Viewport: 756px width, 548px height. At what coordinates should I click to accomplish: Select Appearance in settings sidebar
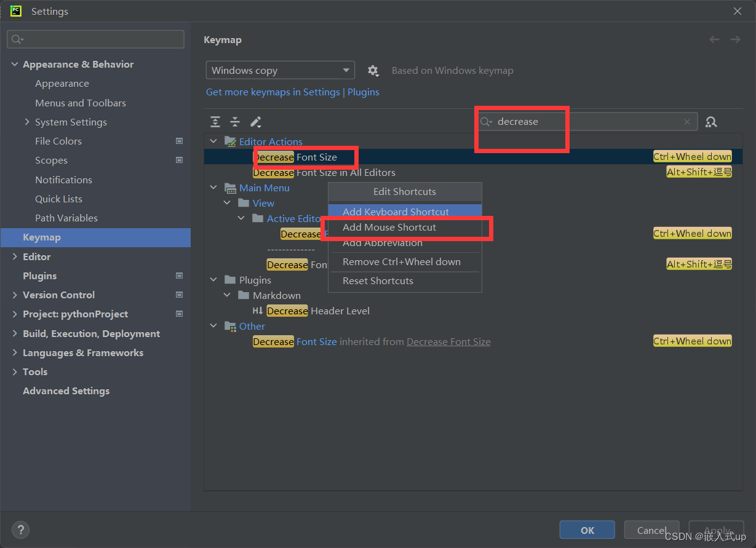pyautogui.click(x=62, y=83)
